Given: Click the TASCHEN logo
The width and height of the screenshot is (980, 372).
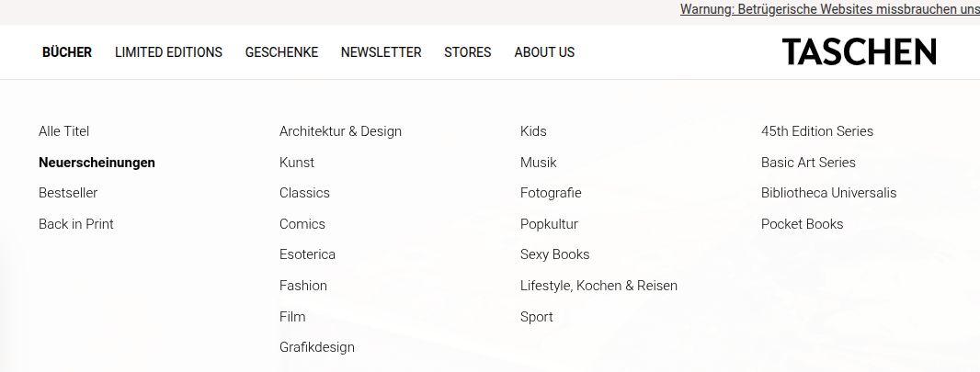Looking at the screenshot, I should tap(859, 52).
